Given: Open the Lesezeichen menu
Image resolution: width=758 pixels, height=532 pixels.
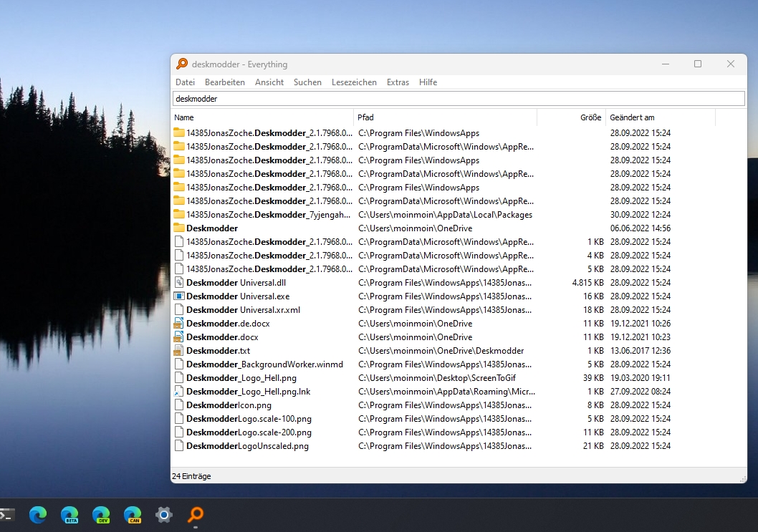Looking at the screenshot, I should click(354, 82).
